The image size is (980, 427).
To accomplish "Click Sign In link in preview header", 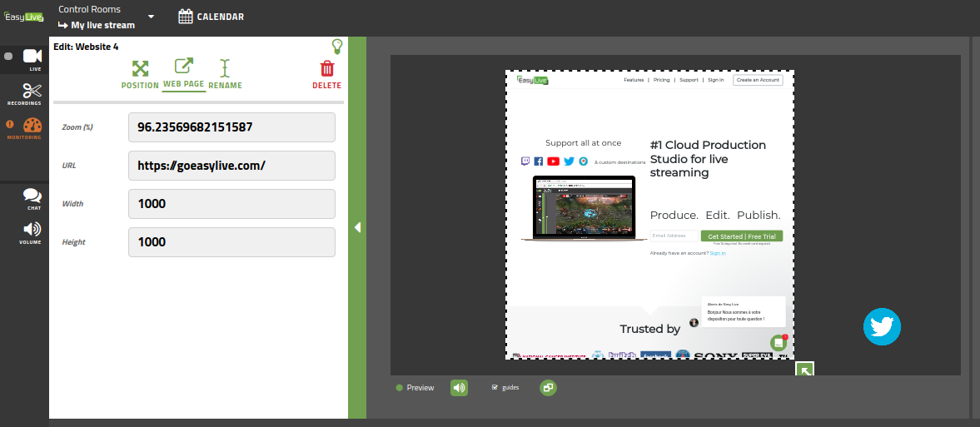I will click(x=715, y=80).
